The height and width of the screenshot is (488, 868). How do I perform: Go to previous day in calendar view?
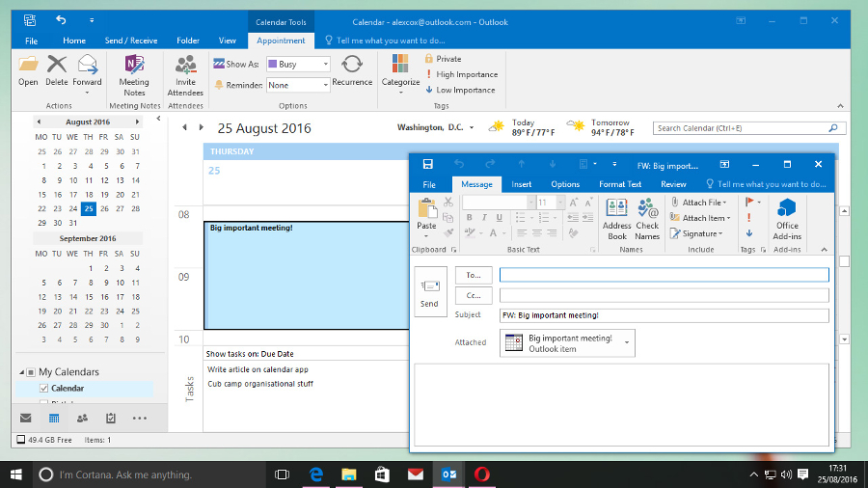click(185, 128)
